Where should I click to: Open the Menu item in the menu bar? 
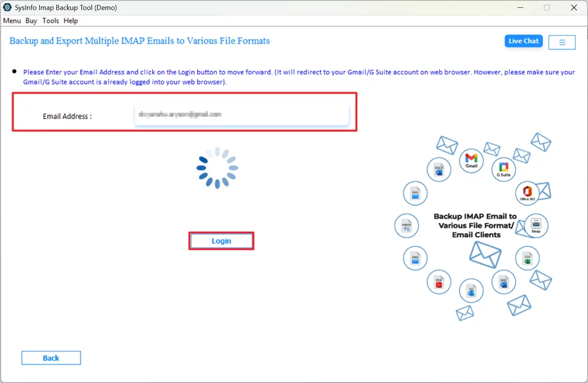tap(12, 20)
